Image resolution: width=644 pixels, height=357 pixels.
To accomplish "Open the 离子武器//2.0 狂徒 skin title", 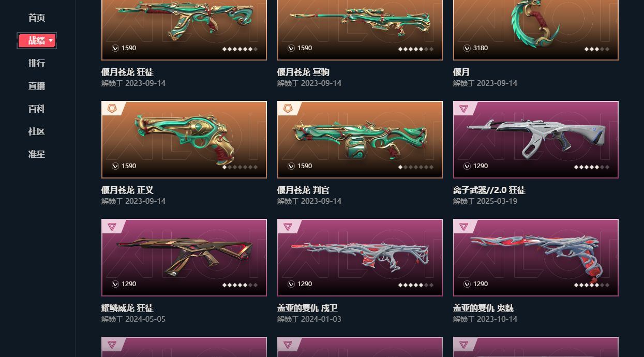I will click(x=489, y=190).
